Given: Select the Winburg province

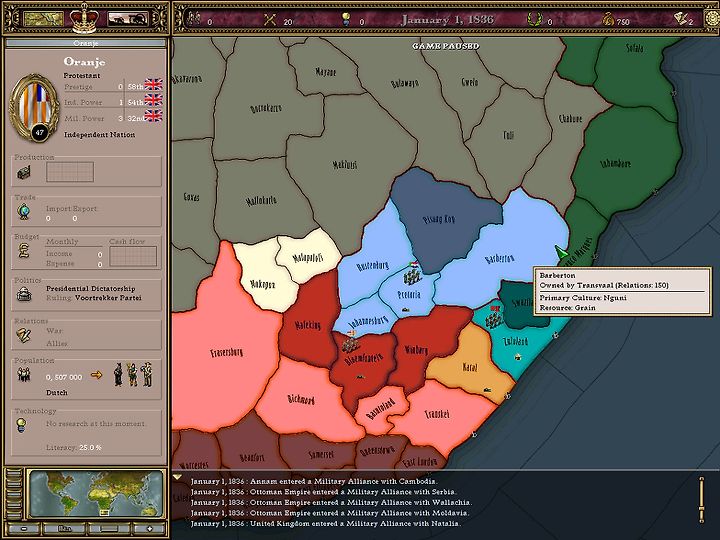Looking at the screenshot, I should coord(416,350).
